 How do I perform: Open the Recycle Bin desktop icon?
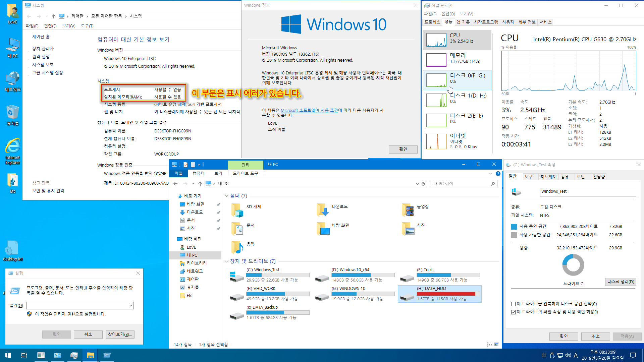click(12, 113)
